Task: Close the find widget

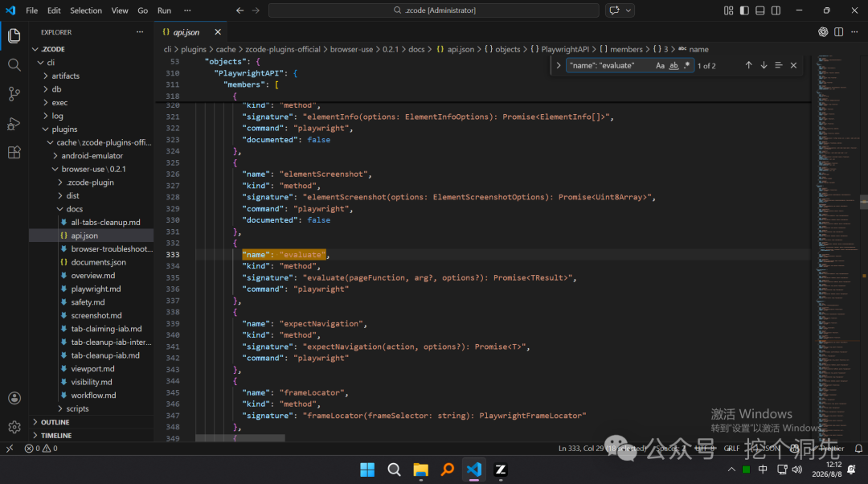Action: 794,65
